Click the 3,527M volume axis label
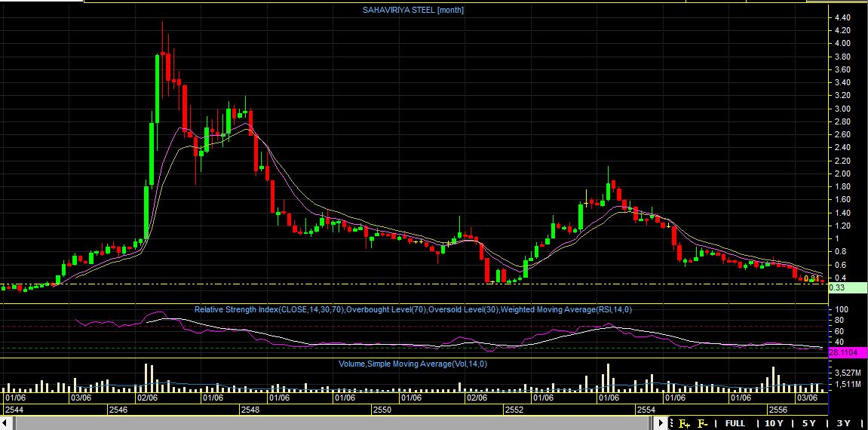The image size is (868, 430). click(x=847, y=372)
